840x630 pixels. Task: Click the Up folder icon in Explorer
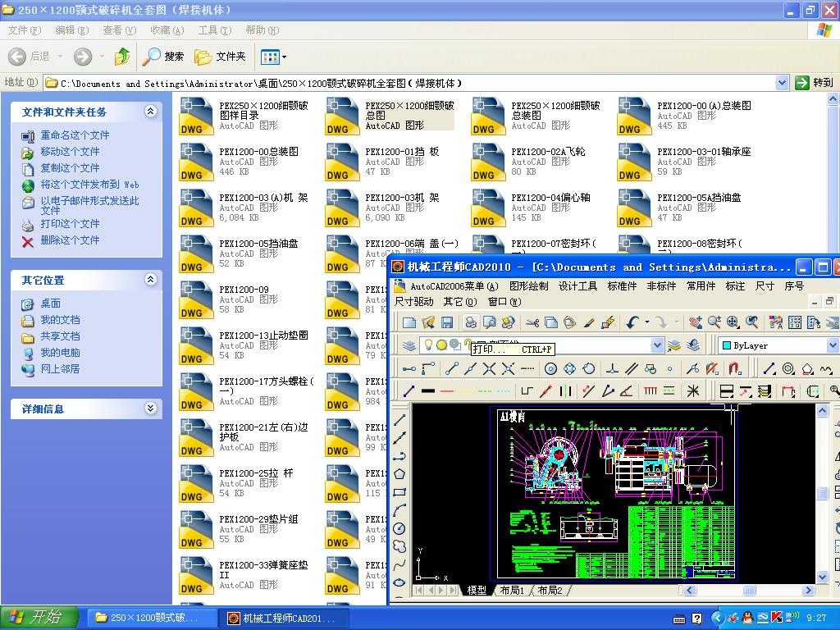tap(122, 57)
